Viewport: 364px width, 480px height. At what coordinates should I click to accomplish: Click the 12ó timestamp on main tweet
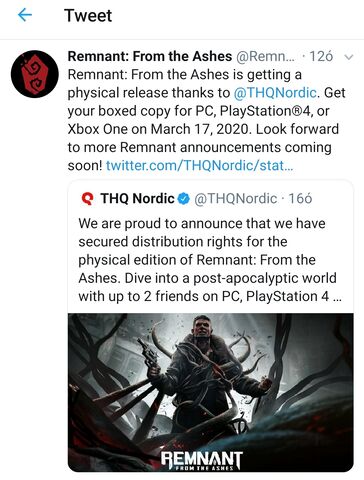[321, 56]
